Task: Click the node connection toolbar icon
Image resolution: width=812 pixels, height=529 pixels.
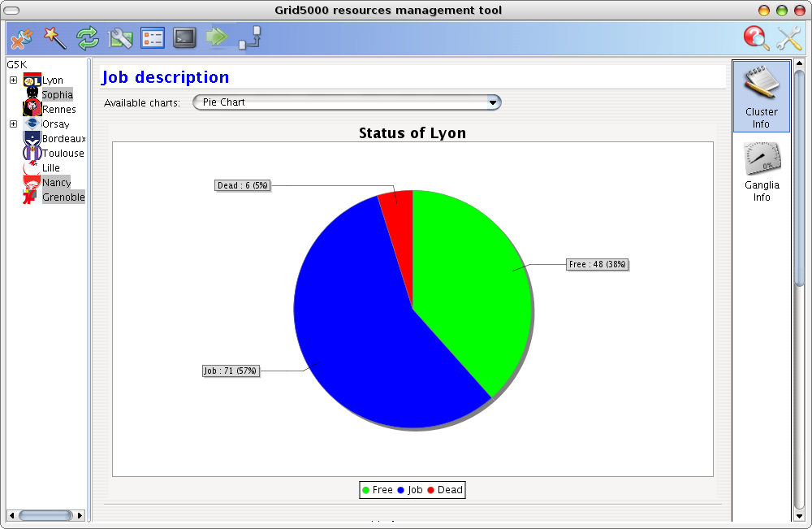Action: click(249, 38)
